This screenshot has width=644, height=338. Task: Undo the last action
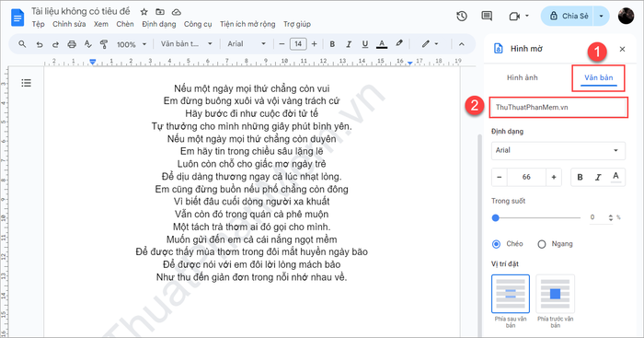tap(39, 44)
